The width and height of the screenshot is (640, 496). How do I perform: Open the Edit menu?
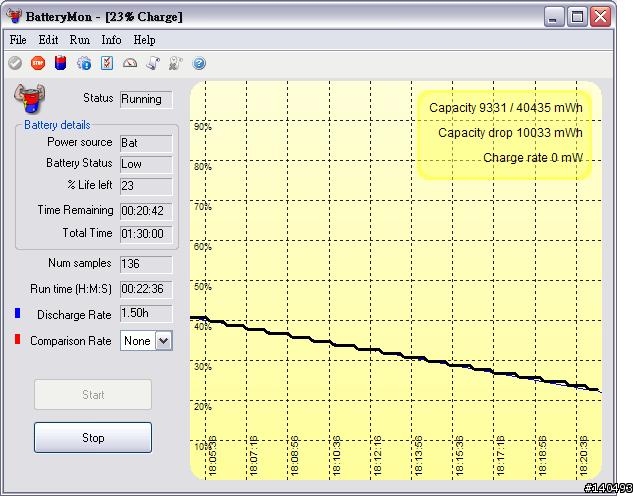click(x=48, y=40)
